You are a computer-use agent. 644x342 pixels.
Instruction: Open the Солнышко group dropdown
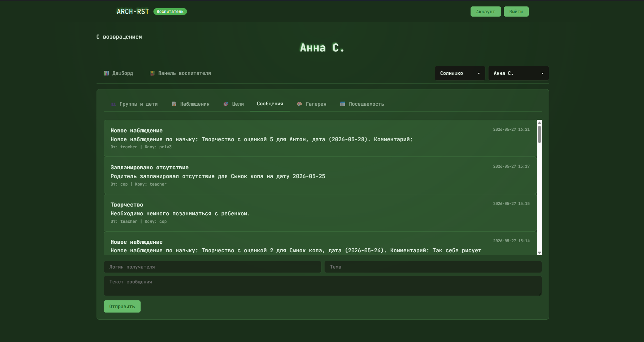(460, 73)
